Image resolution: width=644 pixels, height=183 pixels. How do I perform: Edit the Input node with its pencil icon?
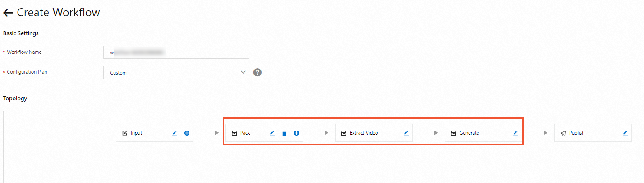pyautogui.click(x=175, y=133)
